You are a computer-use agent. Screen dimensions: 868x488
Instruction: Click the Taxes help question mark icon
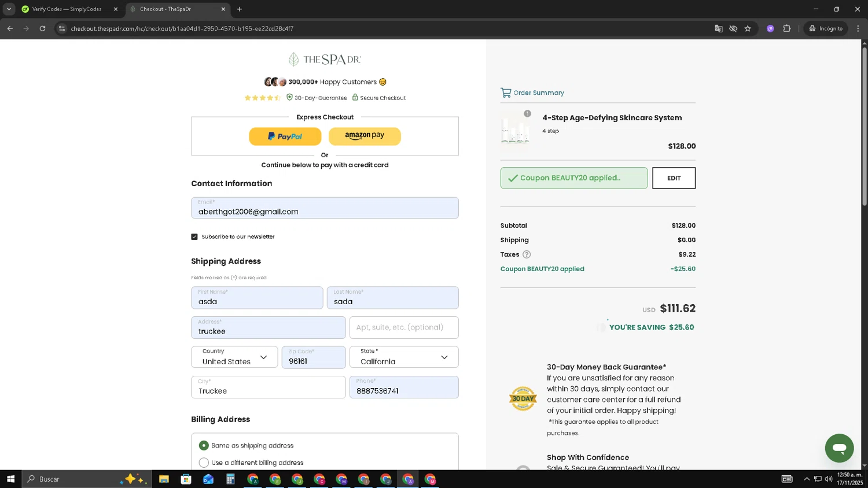tap(527, 254)
